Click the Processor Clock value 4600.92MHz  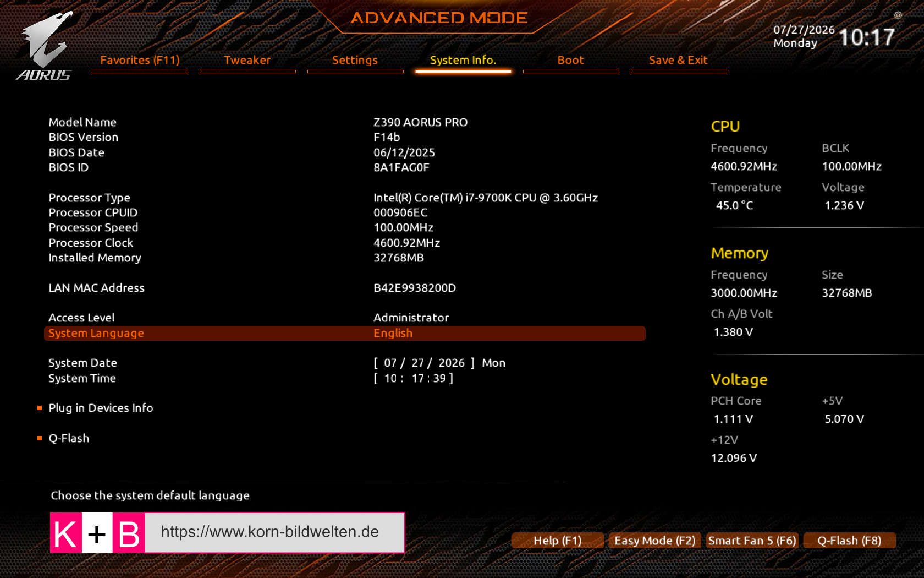tap(407, 243)
